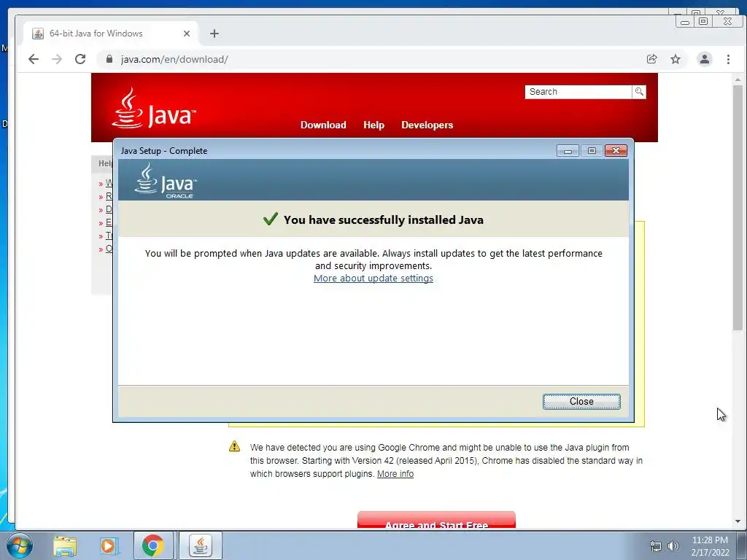Click the vertical scrollbar thumb in Chrome
The height and width of the screenshot is (560, 747).
738,208
